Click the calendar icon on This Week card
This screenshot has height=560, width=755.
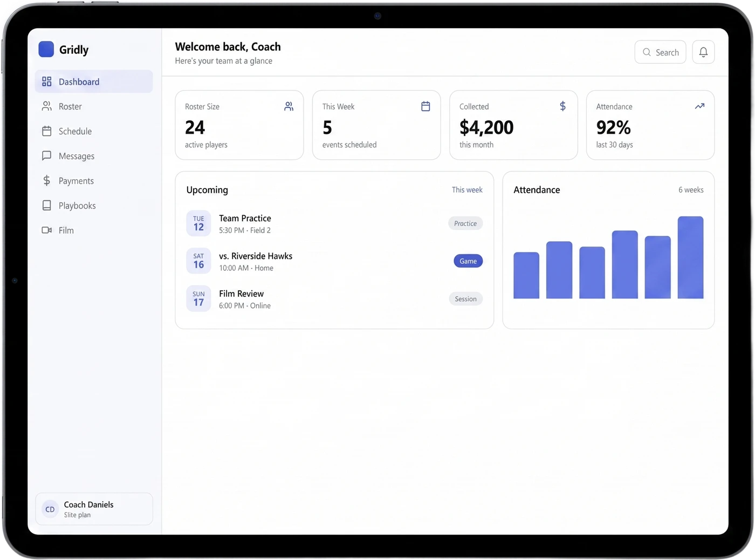[x=425, y=106]
